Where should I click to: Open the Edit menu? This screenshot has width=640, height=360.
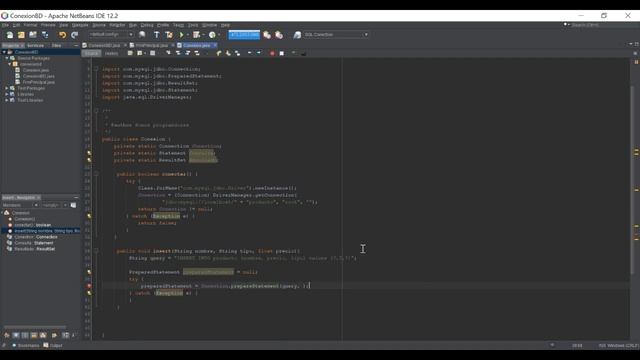pos(16,25)
